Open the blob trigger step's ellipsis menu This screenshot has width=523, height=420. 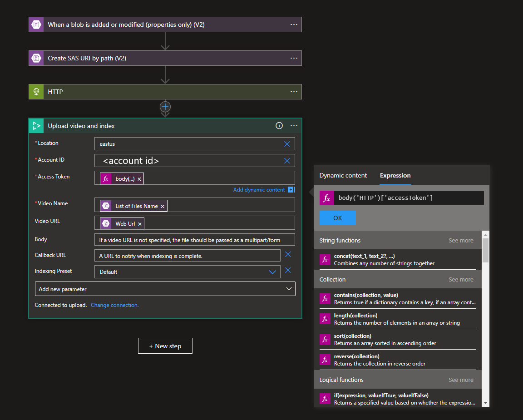[294, 25]
